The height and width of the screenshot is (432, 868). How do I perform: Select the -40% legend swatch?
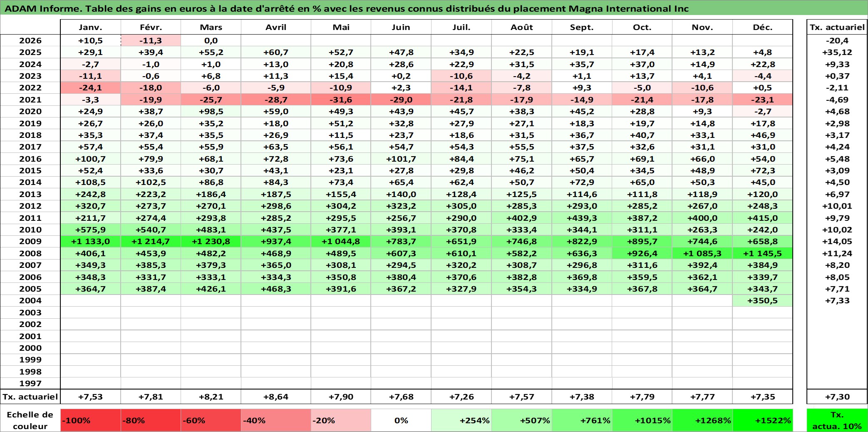tap(276, 420)
